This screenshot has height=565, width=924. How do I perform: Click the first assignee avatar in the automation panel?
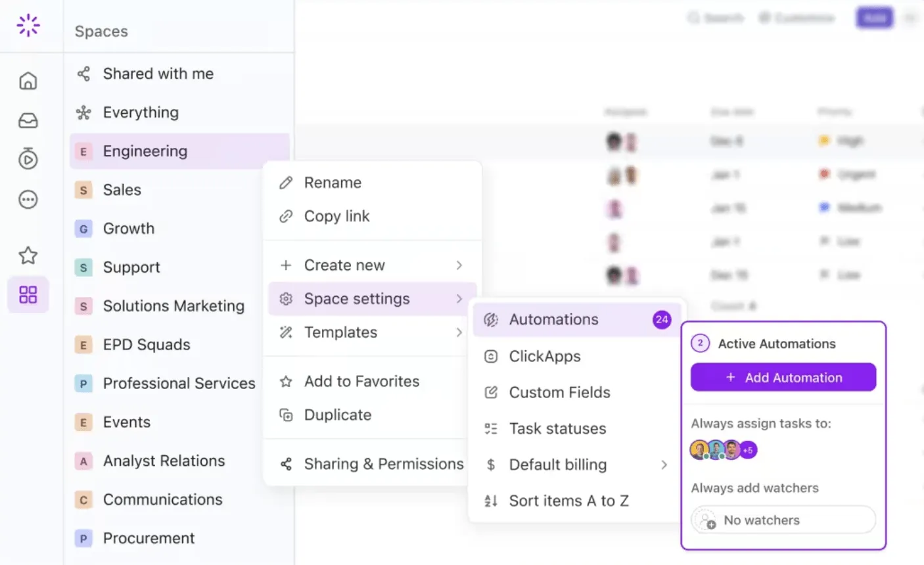coord(699,450)
